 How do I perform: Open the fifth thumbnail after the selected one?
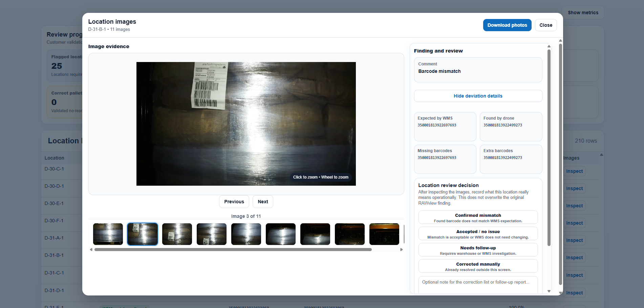pos(315,234)
